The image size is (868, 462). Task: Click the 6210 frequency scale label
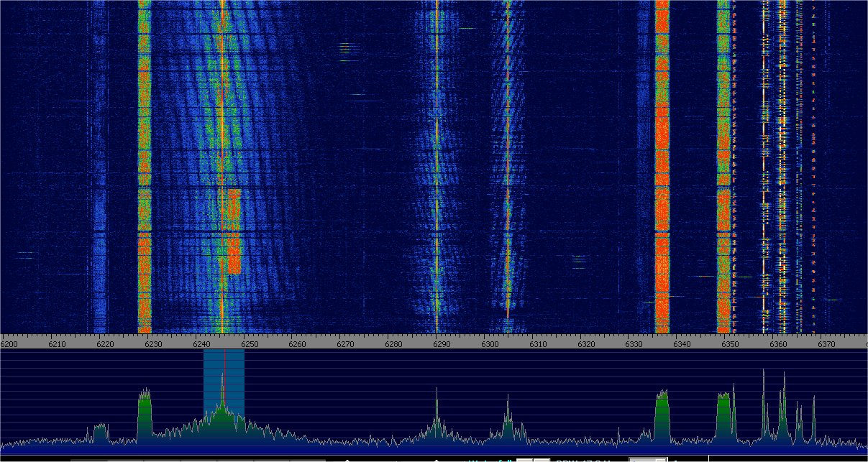coord(57,344)
